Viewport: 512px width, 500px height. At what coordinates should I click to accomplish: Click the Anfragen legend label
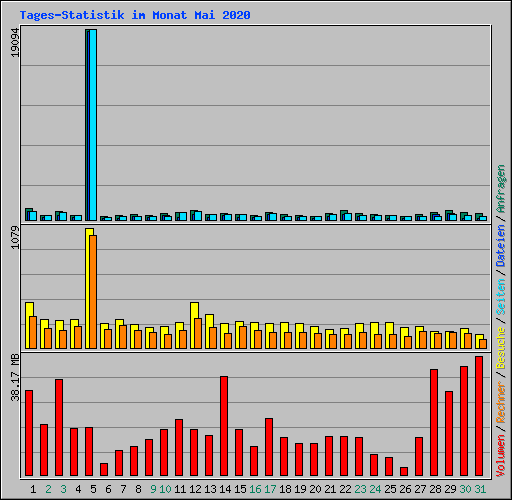pos(501,189)
